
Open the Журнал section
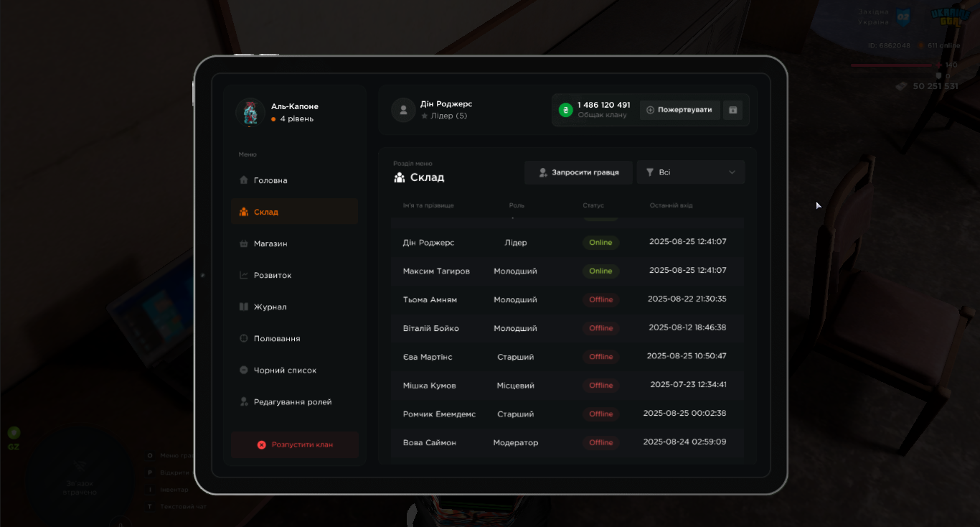coord(294,307)
